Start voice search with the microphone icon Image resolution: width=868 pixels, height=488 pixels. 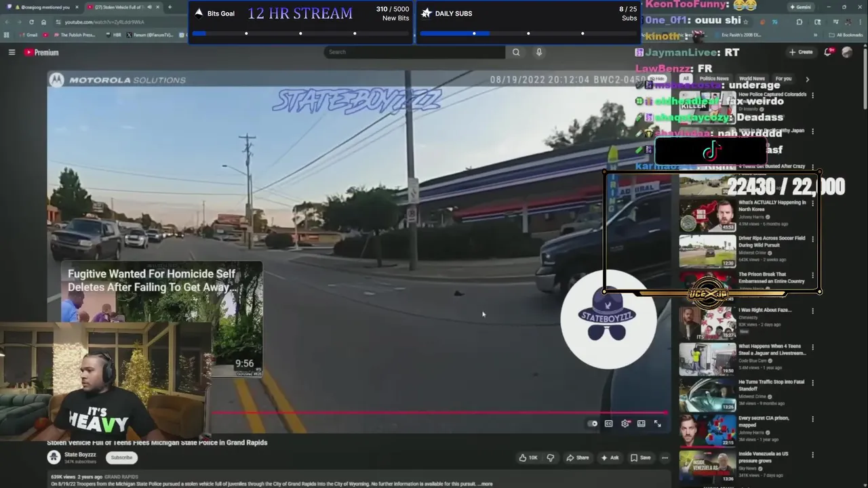[539, 52]
